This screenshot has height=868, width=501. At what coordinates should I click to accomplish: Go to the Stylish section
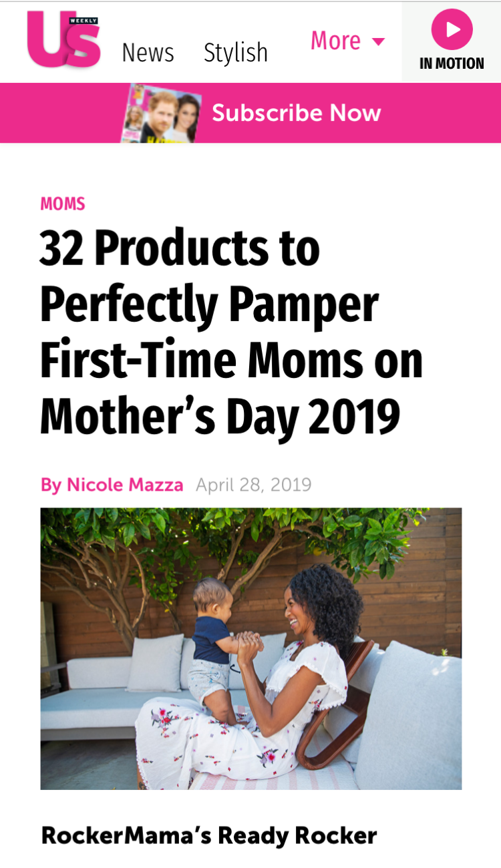click(x=235, y=53)
